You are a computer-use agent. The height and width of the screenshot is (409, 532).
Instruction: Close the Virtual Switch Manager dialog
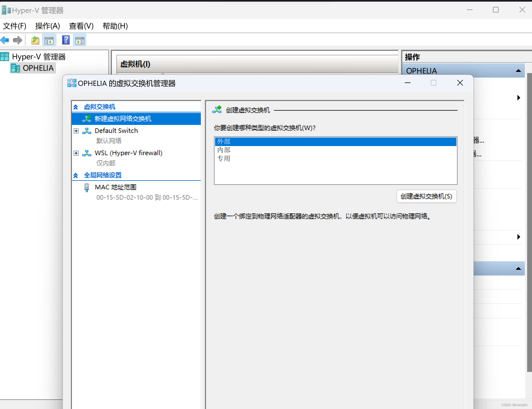pyautogui.click(x=460, y=83)
